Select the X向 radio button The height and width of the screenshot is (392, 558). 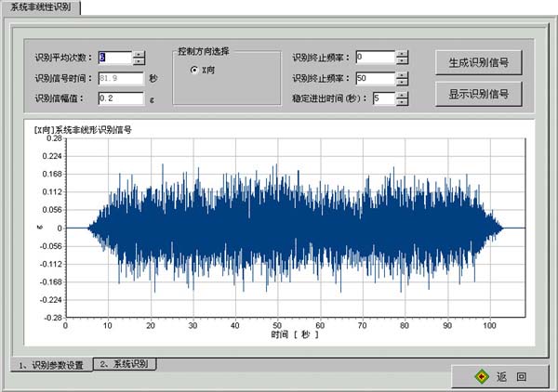(x=193, y=70)
